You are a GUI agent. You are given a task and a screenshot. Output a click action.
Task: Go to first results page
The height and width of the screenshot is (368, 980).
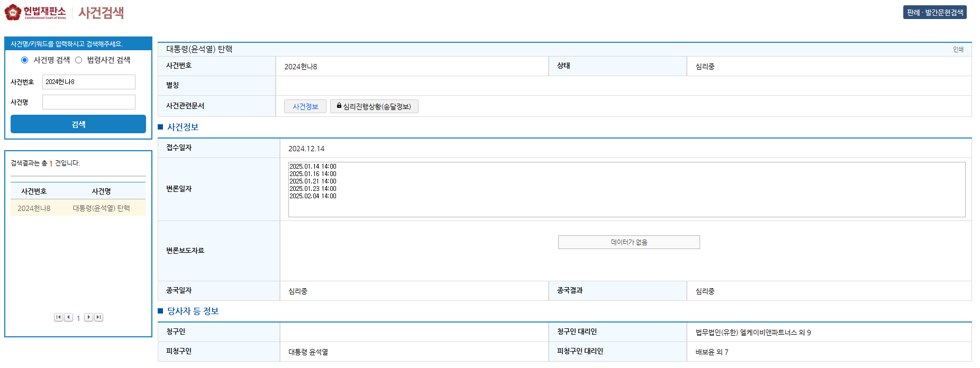pyautogui.click(x=58, y=317)
